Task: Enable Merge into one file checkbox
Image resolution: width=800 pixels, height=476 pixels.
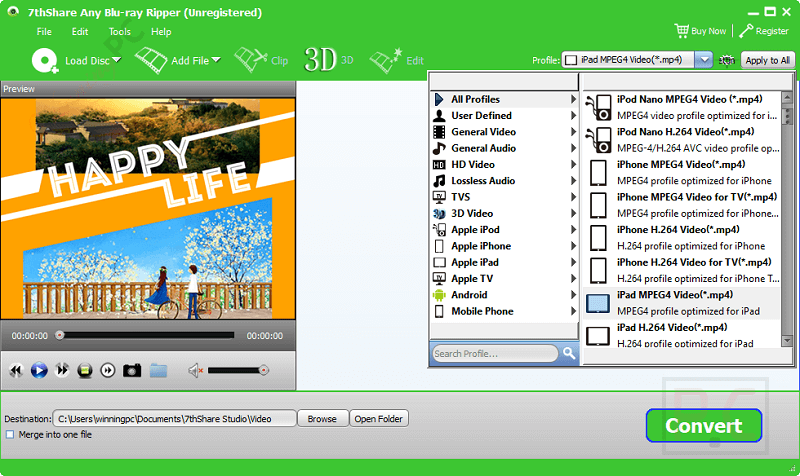Action: coord(10,435)
